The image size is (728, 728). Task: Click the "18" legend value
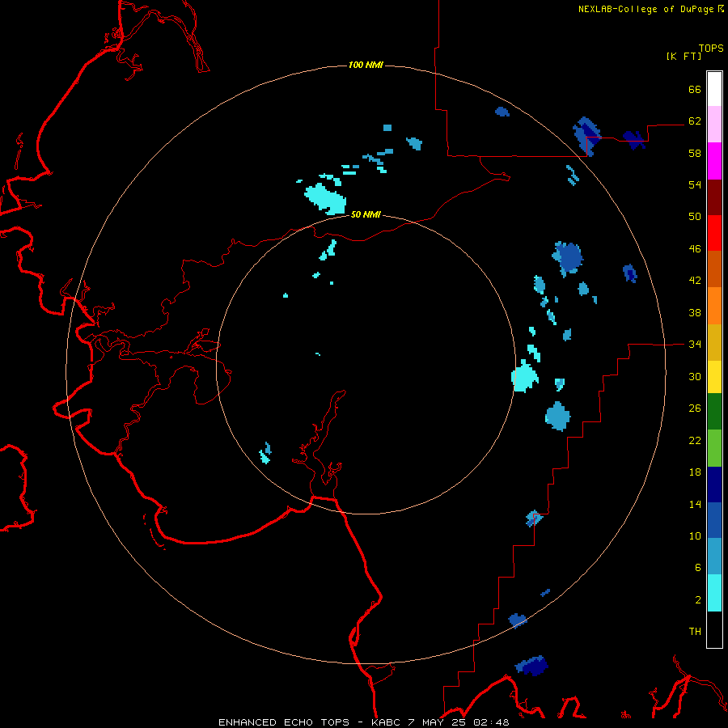[695, 472]
